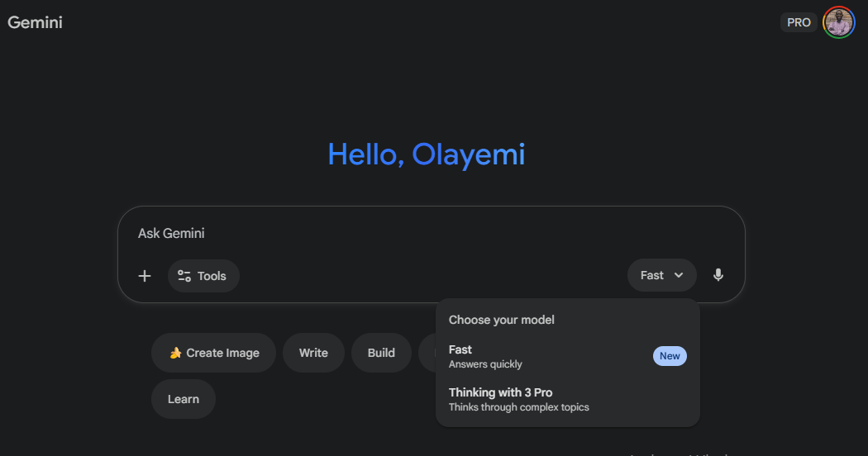Click the Write suggestion chip

pyautogui.click(x=313, y=353)
